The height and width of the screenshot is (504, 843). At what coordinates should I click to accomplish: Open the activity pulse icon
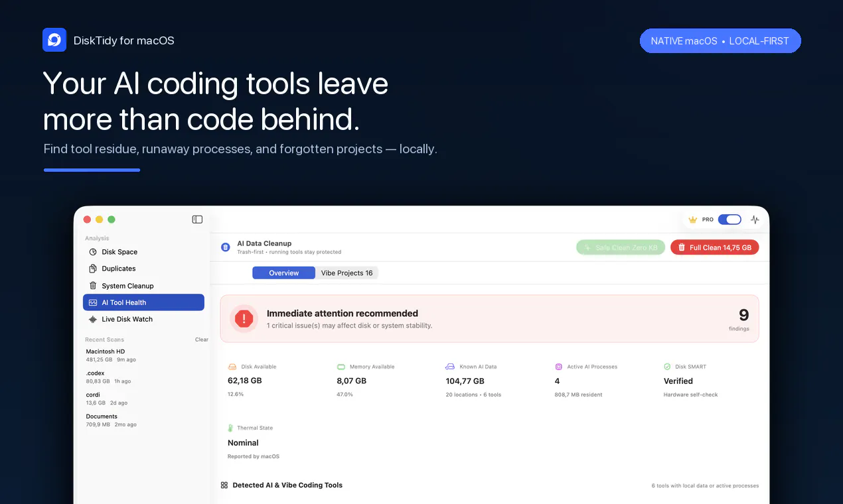(x=755, y=220)
